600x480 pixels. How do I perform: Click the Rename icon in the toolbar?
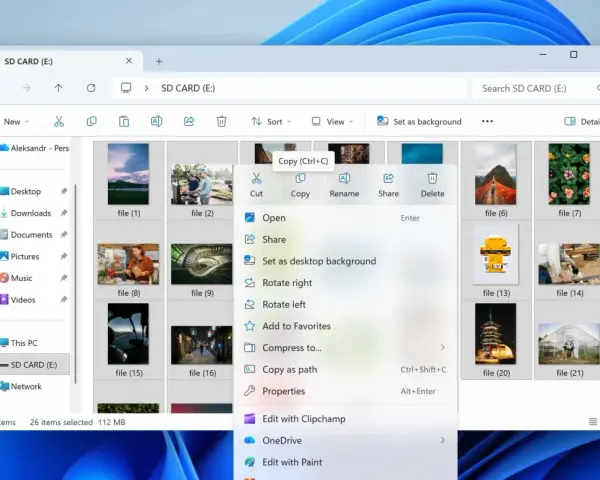pyautogui.click(x=156, y=122)
